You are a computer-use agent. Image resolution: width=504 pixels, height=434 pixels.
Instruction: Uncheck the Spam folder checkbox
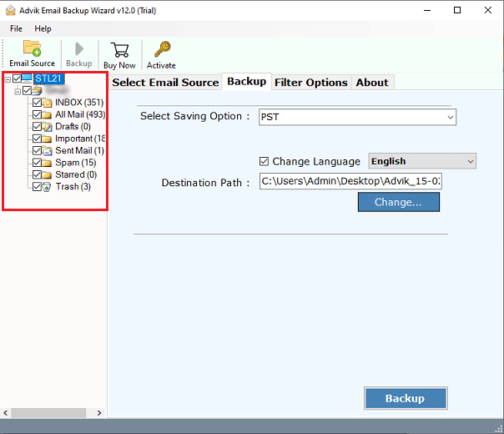click(x=37, y=163)
